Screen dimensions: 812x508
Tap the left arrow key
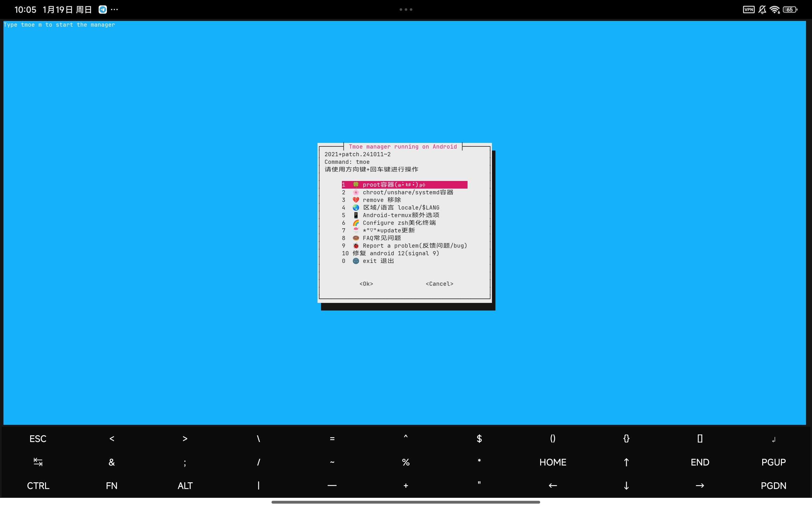coord(553,486)
